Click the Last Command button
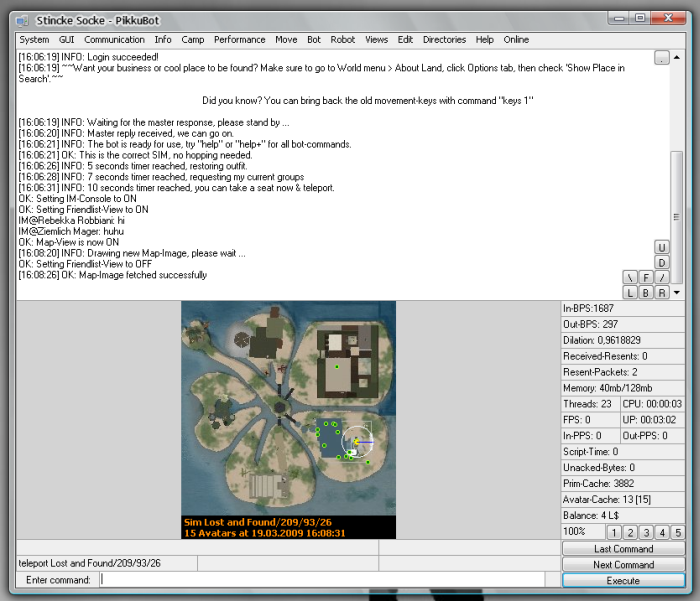700x601 pixels. click(x=623, y=549)
